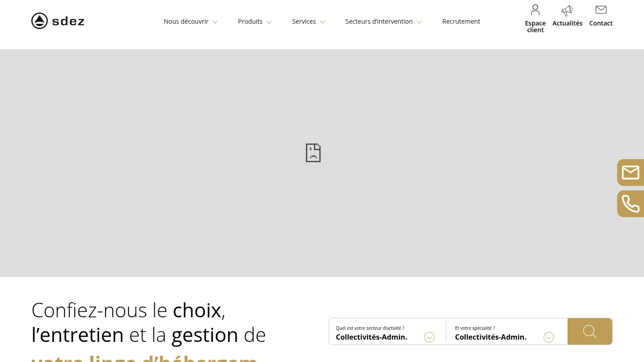The image size is (644, 362).
Task: Go to the Recrutement page
Action: [461, 21]
